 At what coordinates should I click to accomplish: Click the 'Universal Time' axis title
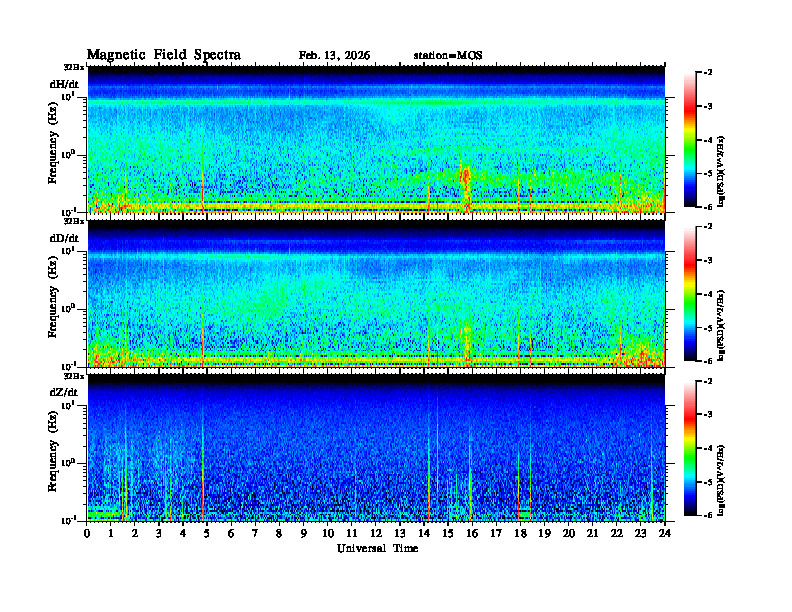click(378, 548)
